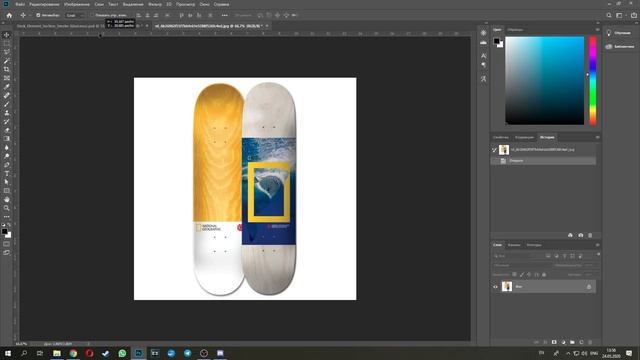Create a new adjustment layer
This screenshot has height=360, width=640.
[563, 342]
